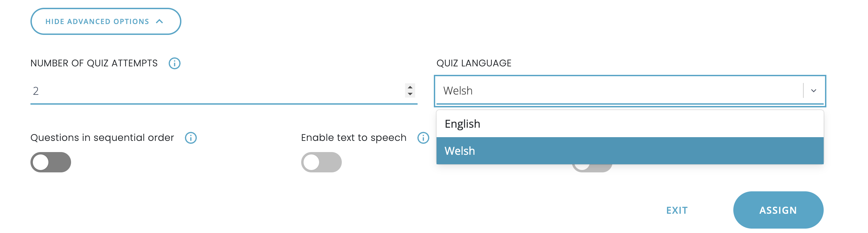Enable the text to speech switch
Image resolution: width=868 pixels, height=233 pixels.
click(321, 162)
